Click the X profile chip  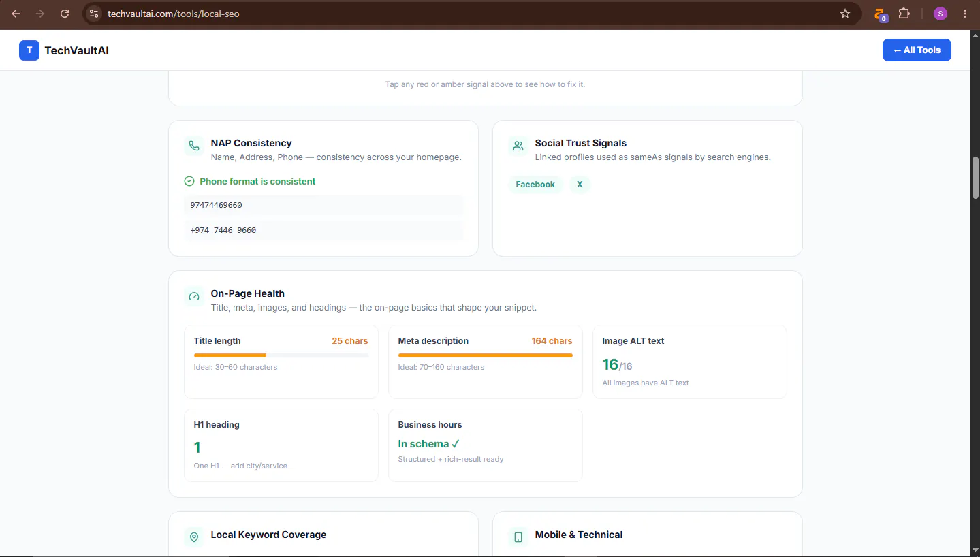click(580, 185)
